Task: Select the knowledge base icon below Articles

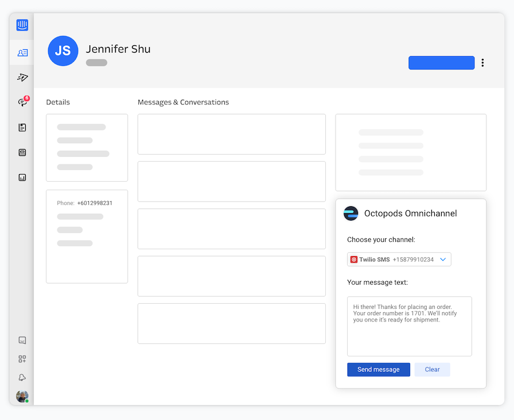Action: tap(22, 152)
